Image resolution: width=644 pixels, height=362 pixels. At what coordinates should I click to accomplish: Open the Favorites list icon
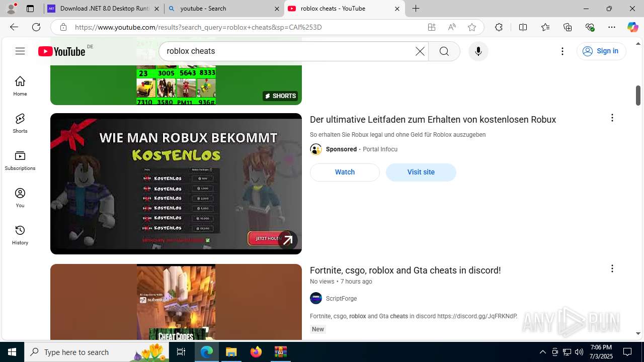(545, 27)
